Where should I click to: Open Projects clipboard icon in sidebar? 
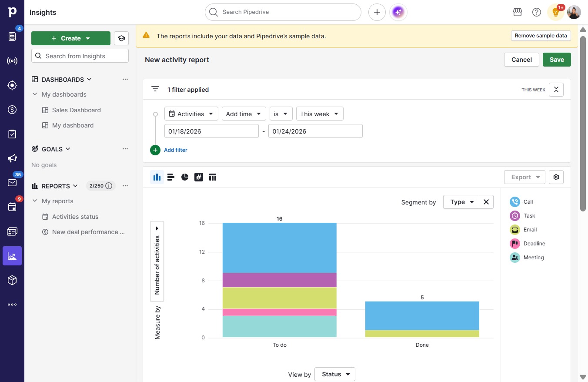pyautogui.click(x=12, y=134)
